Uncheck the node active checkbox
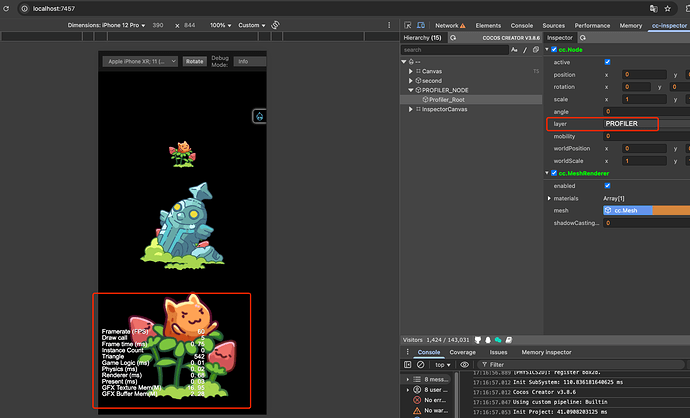 click(x=607, y=61)
